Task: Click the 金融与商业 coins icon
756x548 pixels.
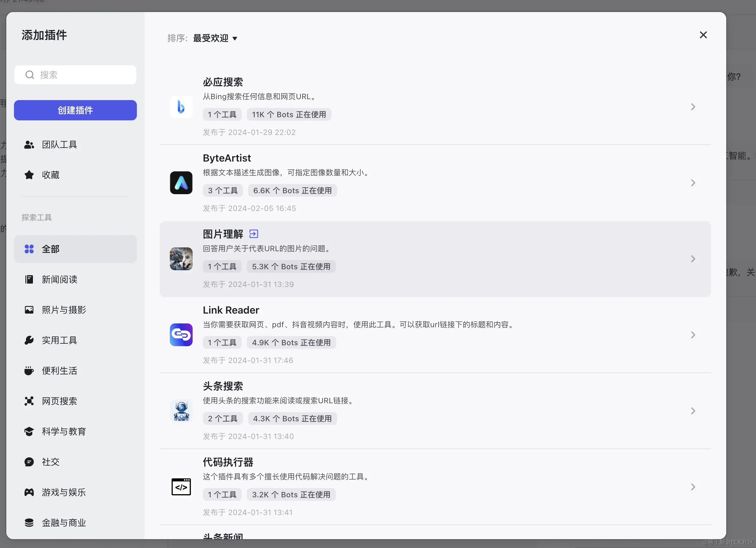Action: pos(29,522)
